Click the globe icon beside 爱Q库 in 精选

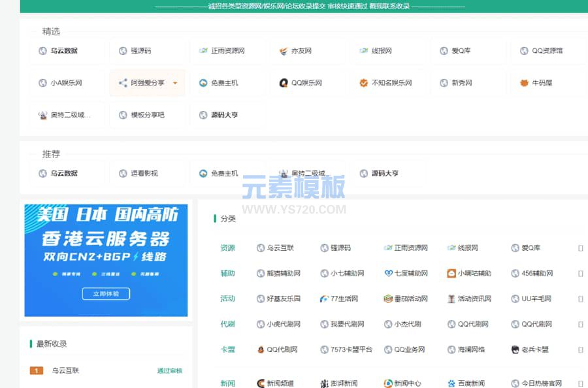(x=444, y=50)
